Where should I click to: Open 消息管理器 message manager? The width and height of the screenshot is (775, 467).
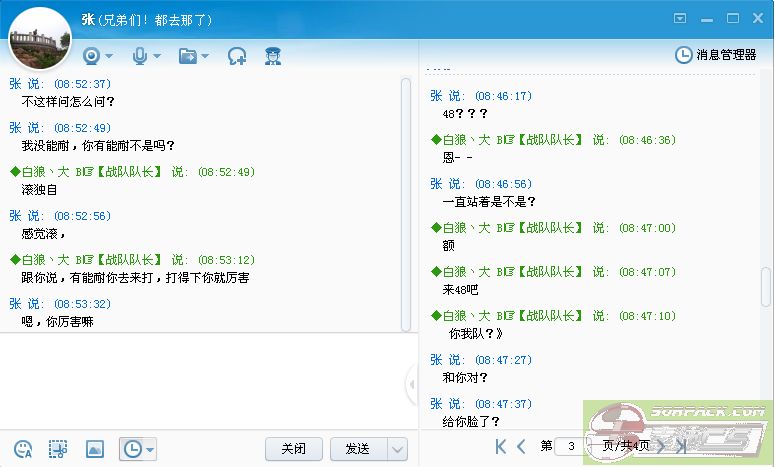tap(716, 55)
